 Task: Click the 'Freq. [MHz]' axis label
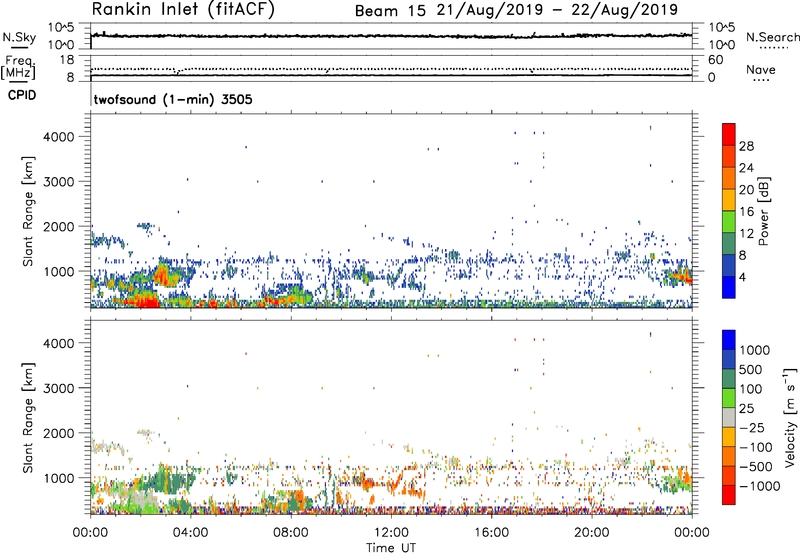[x=18, y=67]
